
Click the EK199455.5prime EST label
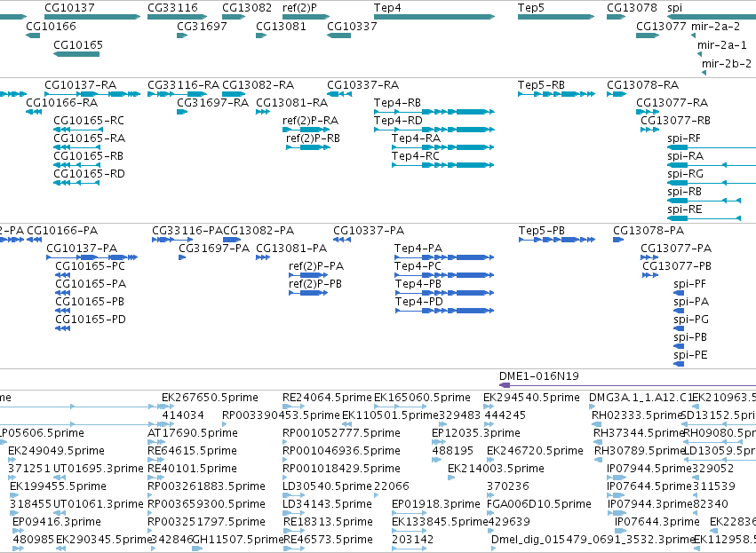(x=59, y=486)
